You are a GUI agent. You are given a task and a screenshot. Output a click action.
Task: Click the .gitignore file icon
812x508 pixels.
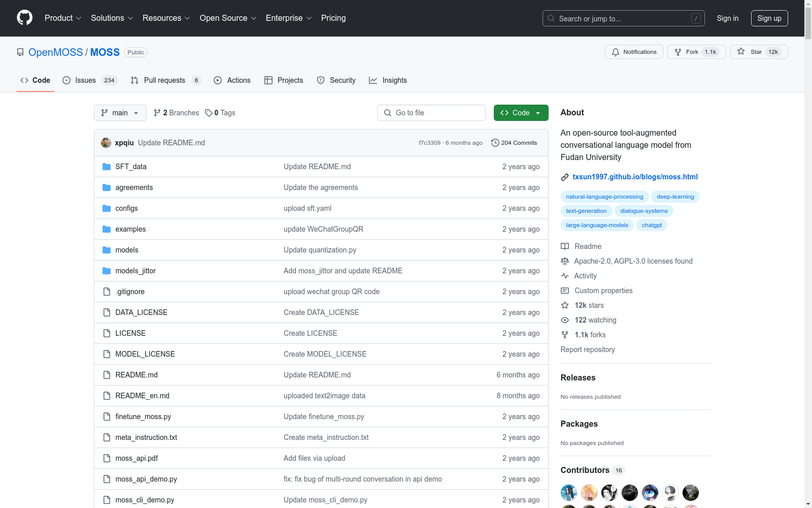[107, 292]
